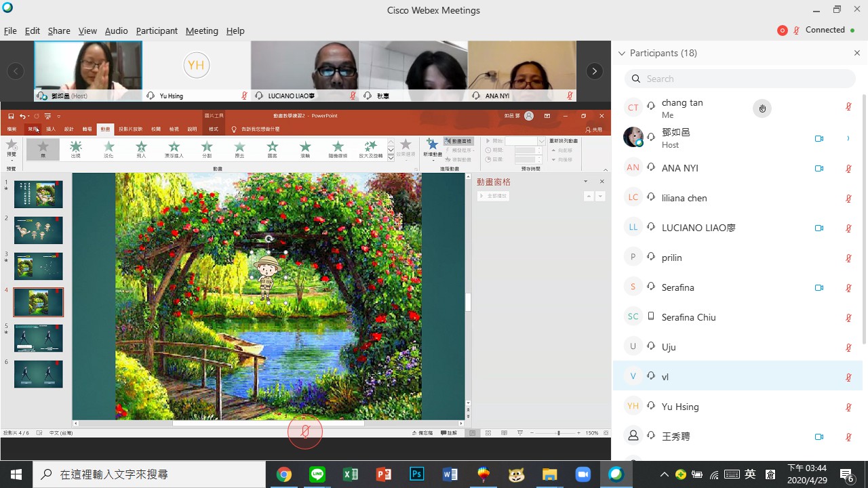Unmute with the round red microphone button
Screen dimensions: 868x488
click(305, 431)
